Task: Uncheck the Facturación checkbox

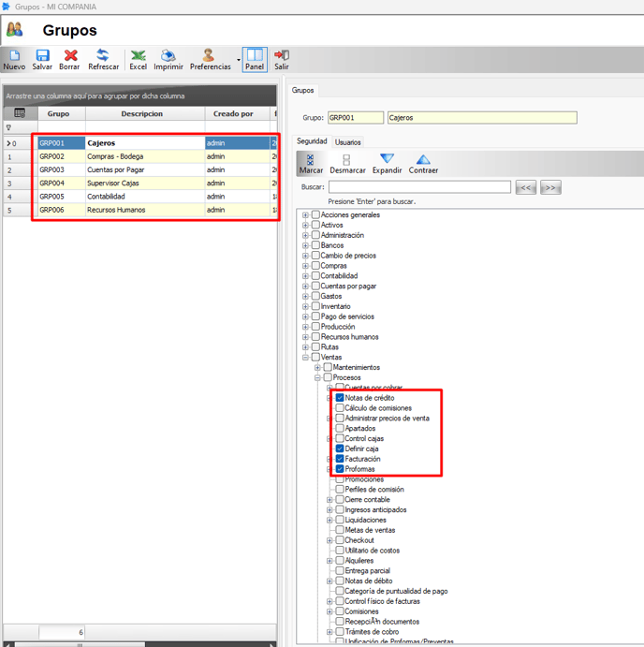Action: click(x=340, y=459)
